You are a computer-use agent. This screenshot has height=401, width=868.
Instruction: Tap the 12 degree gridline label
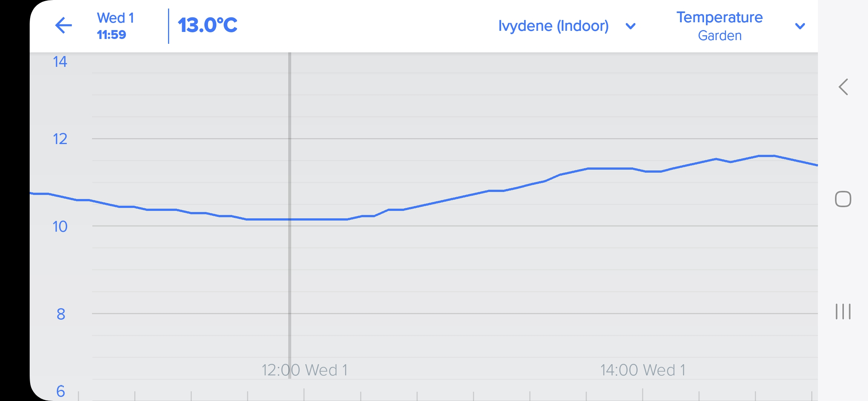(60, 139)
